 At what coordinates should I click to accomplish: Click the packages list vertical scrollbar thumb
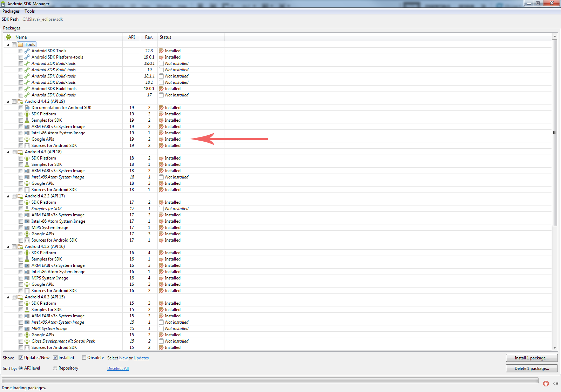click(555, 133)
